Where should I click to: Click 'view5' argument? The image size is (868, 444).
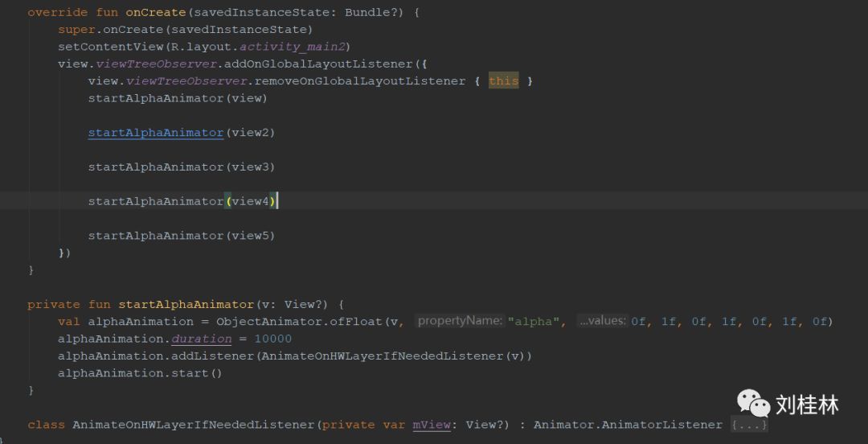(250, 236)
